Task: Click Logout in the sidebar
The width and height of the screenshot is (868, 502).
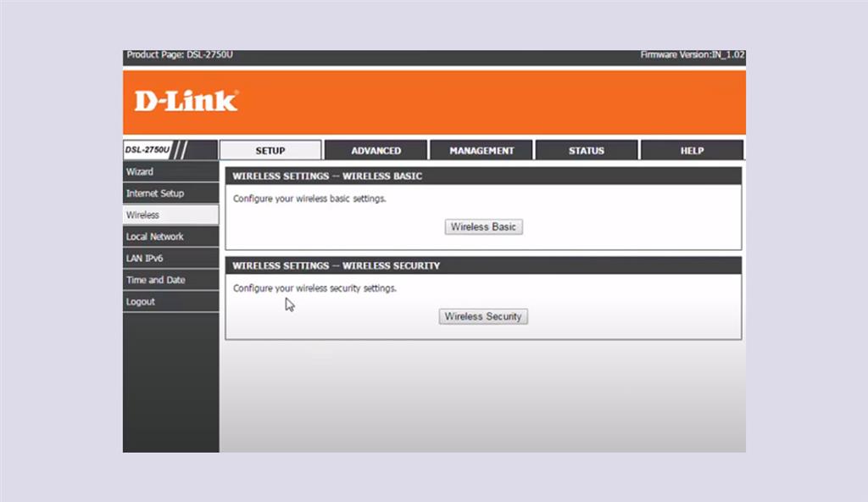Action: point(170,301)
